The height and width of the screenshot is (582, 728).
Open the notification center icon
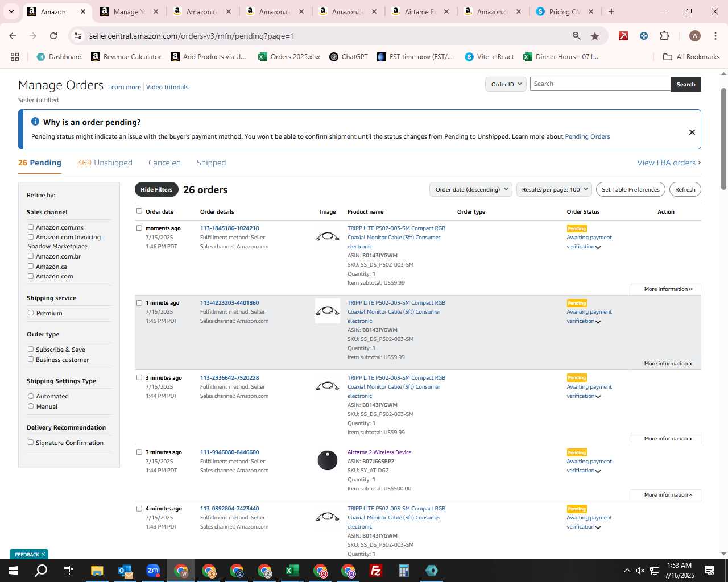709,571
